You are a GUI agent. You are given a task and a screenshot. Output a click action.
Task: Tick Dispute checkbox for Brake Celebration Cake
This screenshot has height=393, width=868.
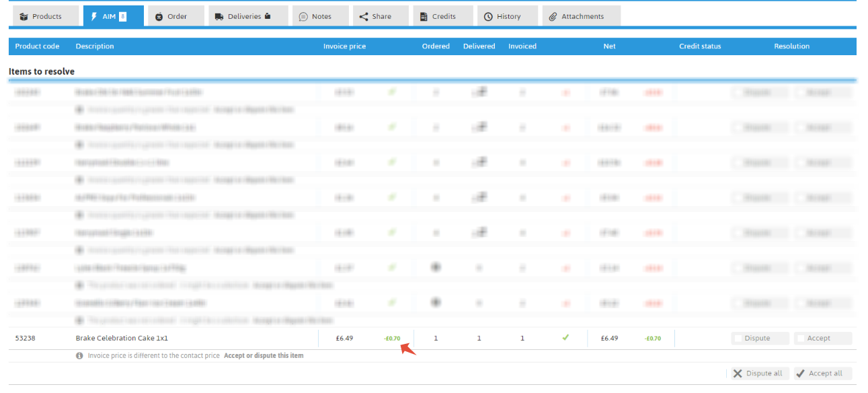738,338
